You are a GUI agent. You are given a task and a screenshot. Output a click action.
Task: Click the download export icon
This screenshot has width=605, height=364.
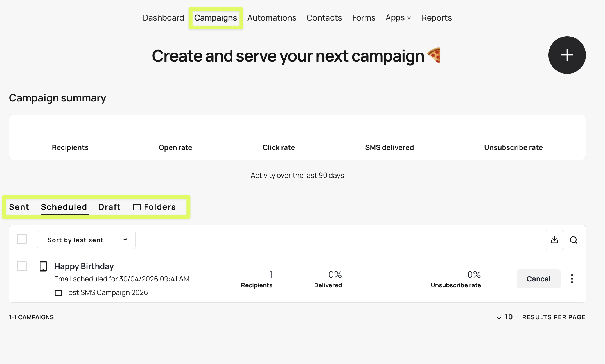click(554, 240)
